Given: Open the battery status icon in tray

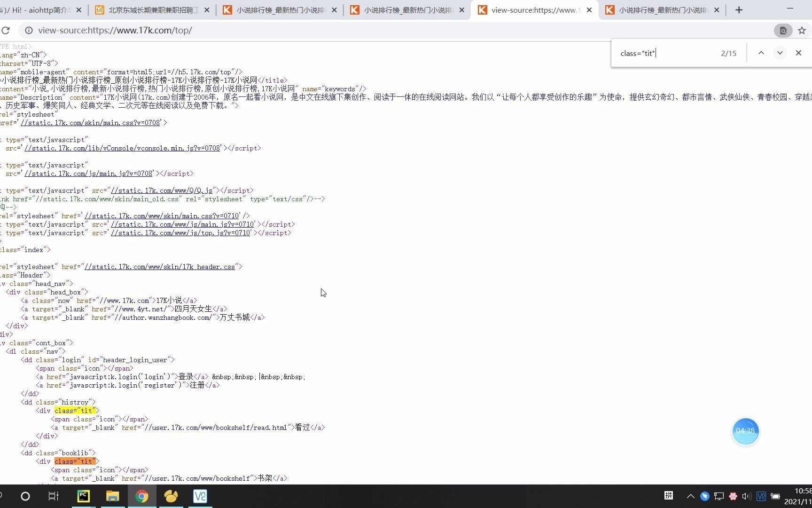Looking at the screenshot, I should pos(775,496).
